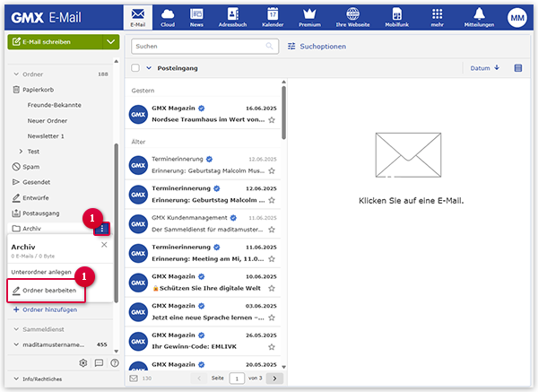Viewport: 538px width, 392px height.
Task: Open the Mobilfunk section
Action: pos(396,18)
